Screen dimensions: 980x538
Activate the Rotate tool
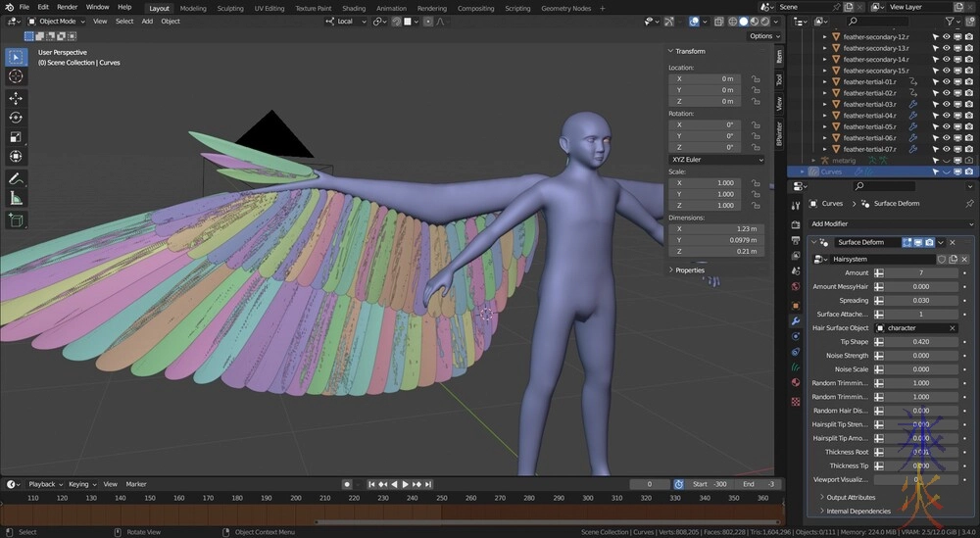[x=17, y=118]
